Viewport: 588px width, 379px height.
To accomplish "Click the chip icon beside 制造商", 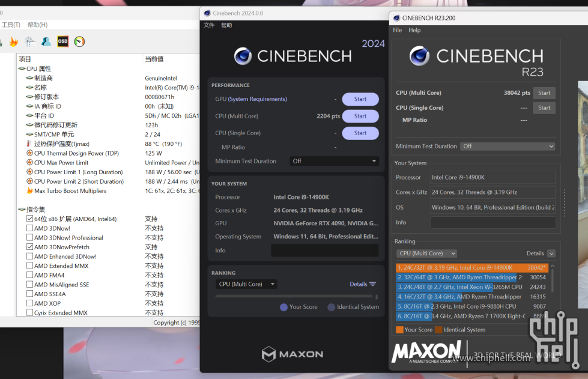I will 29,78.
